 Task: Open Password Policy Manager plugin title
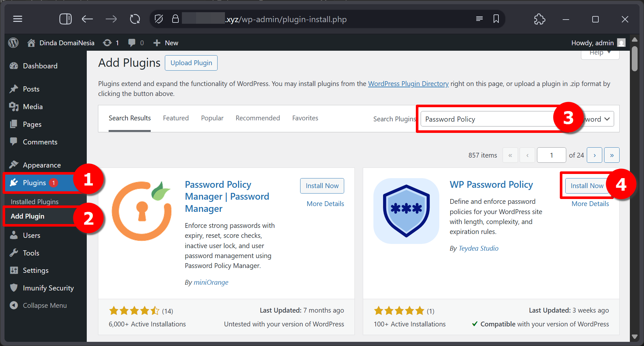tap(227, 196)
